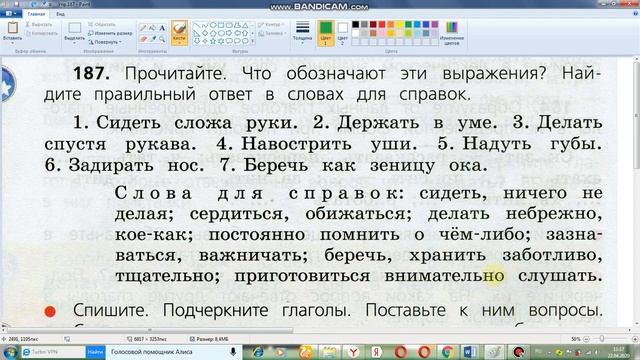Open Google Chrome from the taskbar
This screenshot has height=360, width=640.
click(x=447, y=352)
